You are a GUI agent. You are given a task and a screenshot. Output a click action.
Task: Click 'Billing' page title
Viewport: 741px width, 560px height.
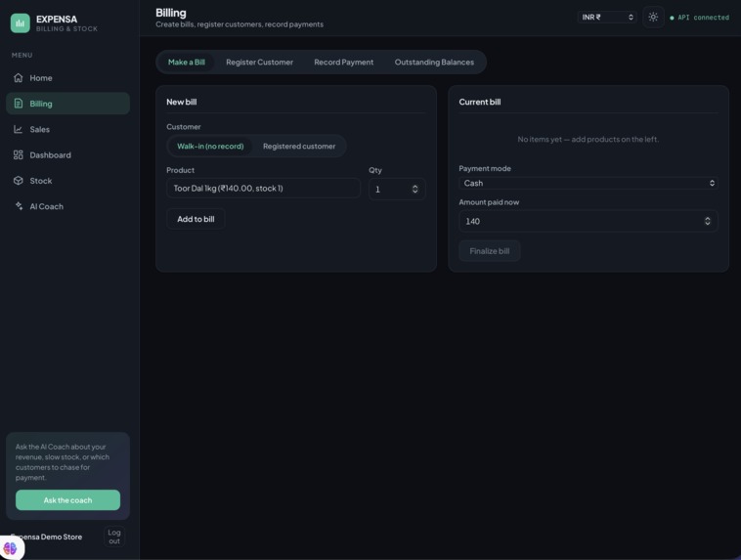(171, 13)
